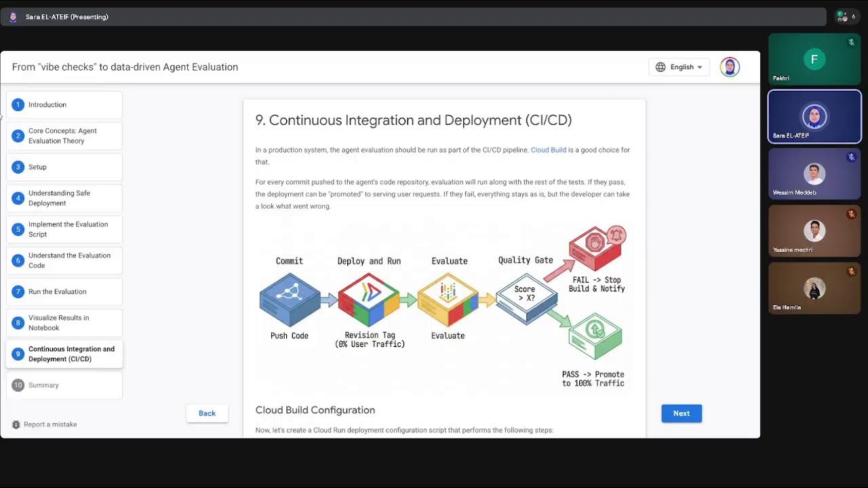Viewport: 868px width, 488px height.
Task: Click the Deploy and Run cube icon
Action: 369,300
